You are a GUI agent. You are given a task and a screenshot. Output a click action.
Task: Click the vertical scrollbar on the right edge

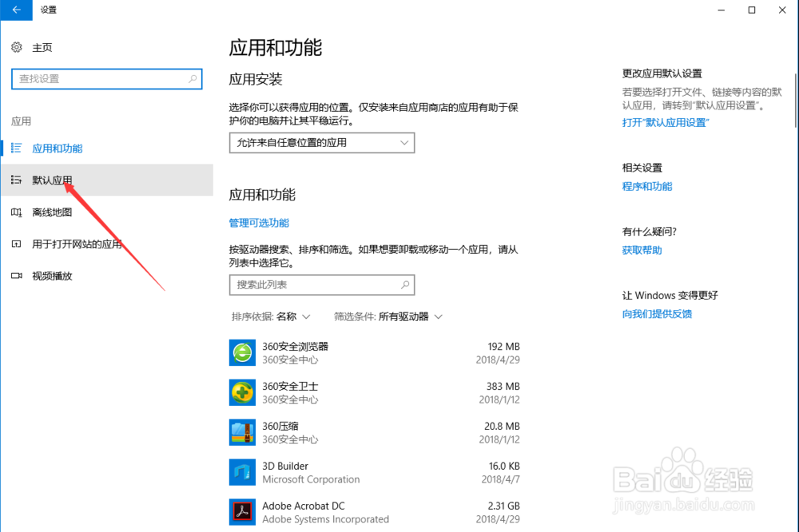click(x=796, y=101)
